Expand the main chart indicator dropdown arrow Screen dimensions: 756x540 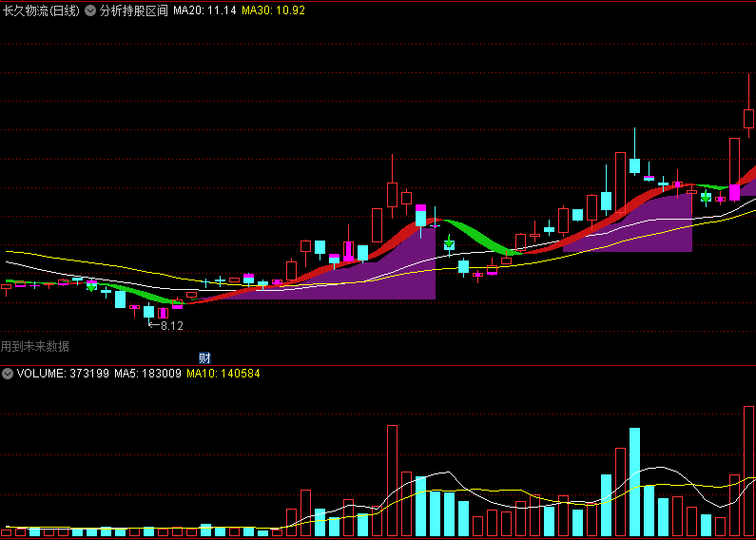coord(90,10)
